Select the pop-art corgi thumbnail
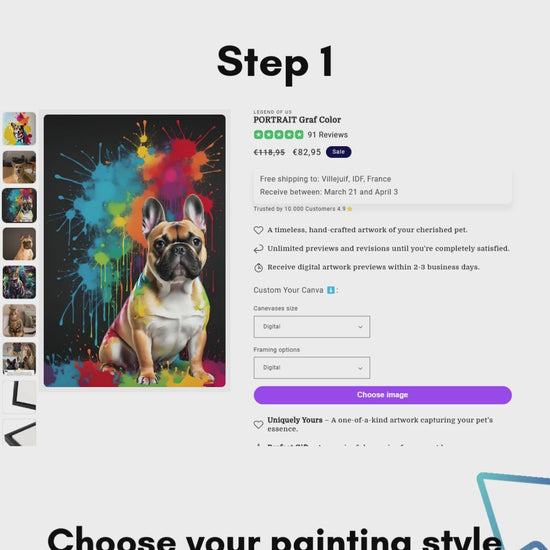This screenshot has width=550, height=550. 19,128
